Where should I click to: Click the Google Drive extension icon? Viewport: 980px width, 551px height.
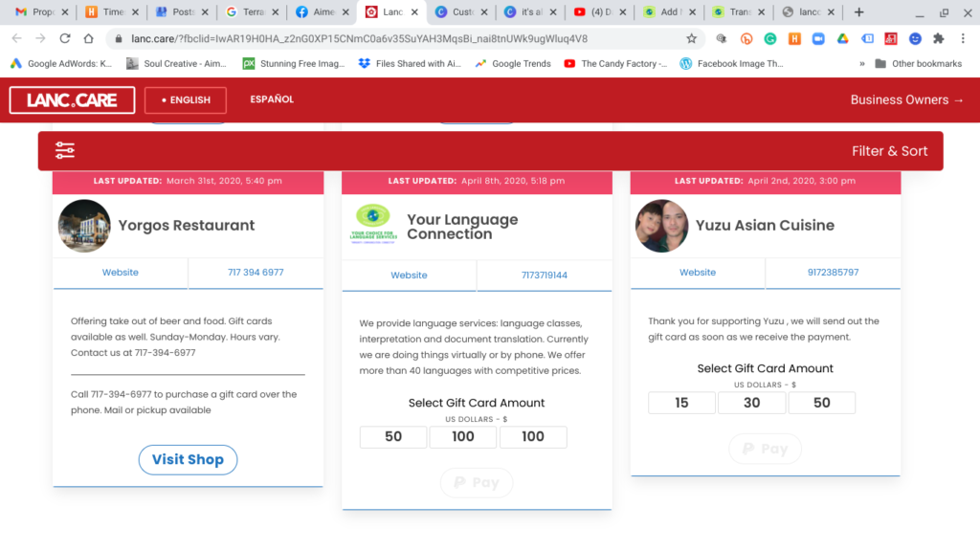click(842, 38)
